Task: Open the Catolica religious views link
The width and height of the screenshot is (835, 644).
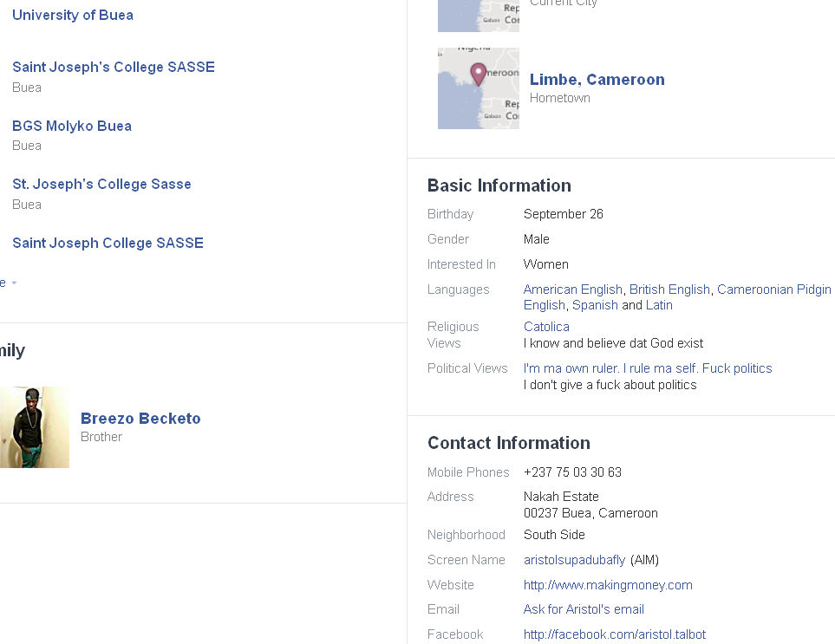Action: 546,327
